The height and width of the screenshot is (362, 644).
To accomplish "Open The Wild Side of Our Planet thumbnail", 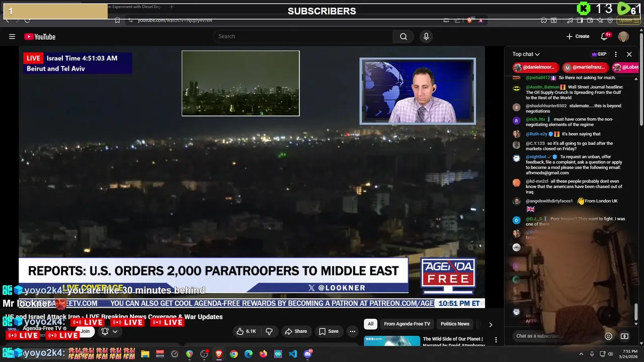I will 392,342.
